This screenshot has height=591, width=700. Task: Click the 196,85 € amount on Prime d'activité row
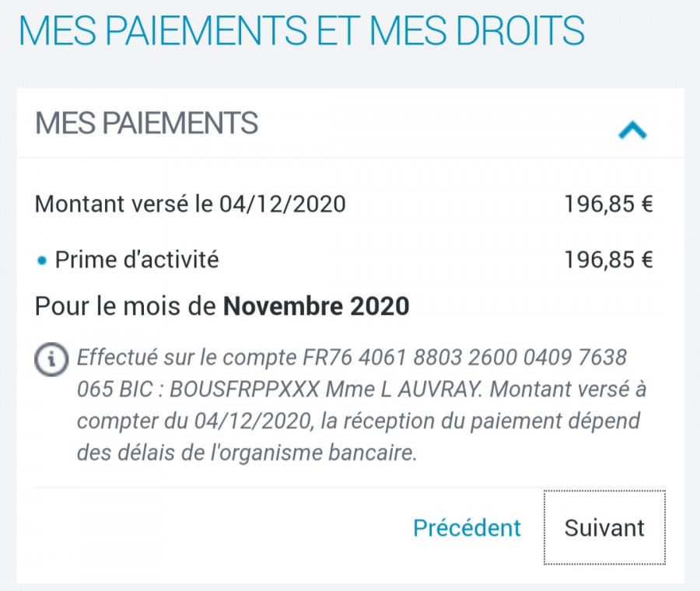tap(608, 260)
